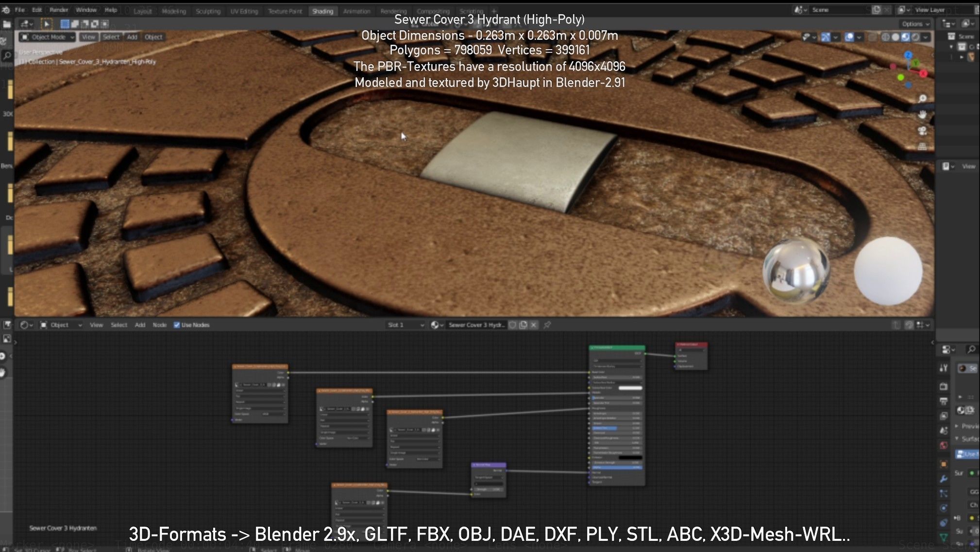This screenshot has height=552, width=980.
Task: Toggle X-ray mode in viewport
Action: (x=873, y=37)
